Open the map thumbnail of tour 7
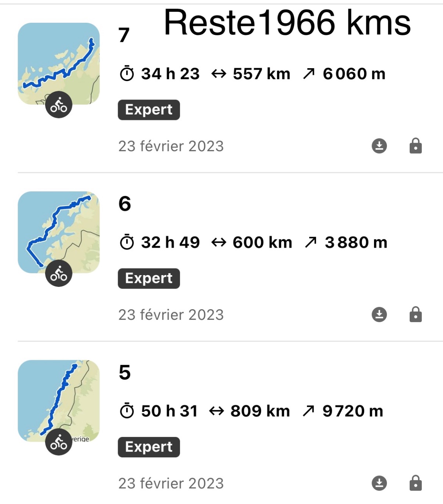The width and height of the screenshot is (443, 504). (x=59, y=63)
